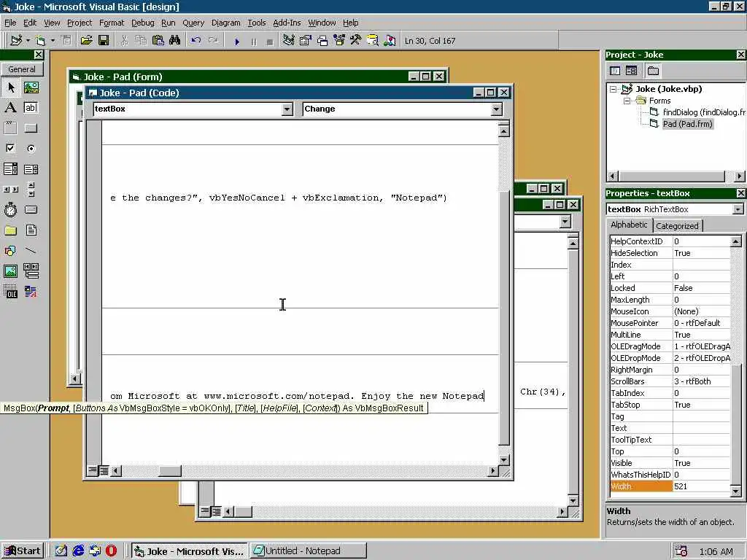The height and width of the screenshot is (560, 747).
Task: Select the HScrollBar control tool
Action: click(x=10, y=190)
